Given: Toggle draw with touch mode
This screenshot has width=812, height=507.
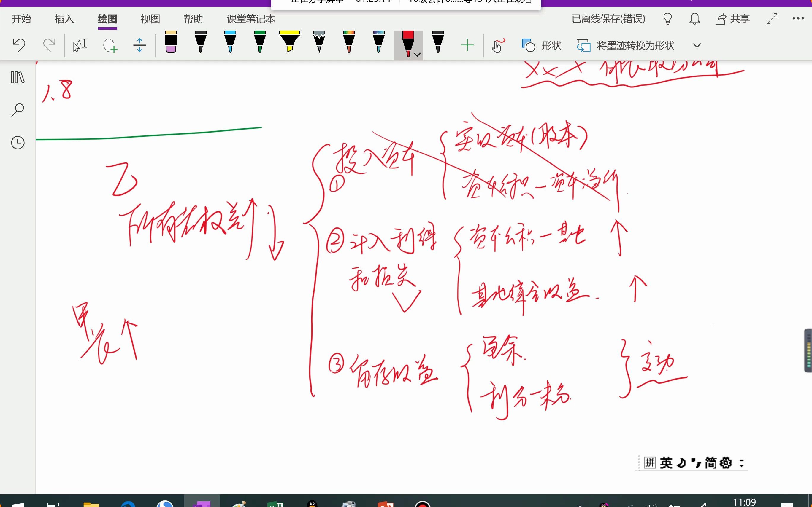Looking at the screenshot, I should (x=497, y=45).
